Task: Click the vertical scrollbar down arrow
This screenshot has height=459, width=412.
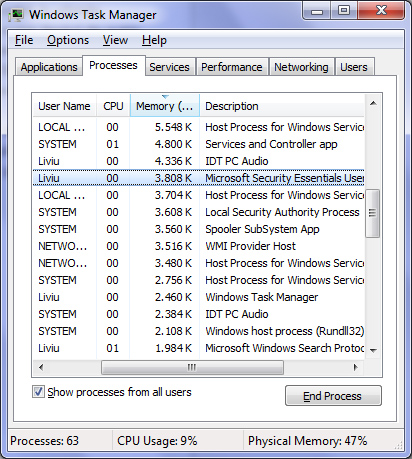Action: coord(373,351)
